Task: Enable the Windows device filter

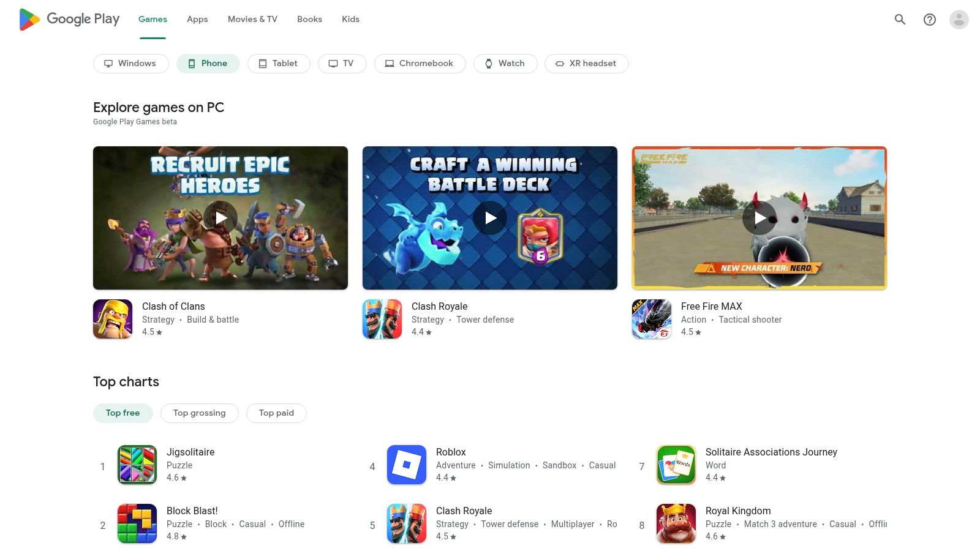Action: tap(130, 63)
